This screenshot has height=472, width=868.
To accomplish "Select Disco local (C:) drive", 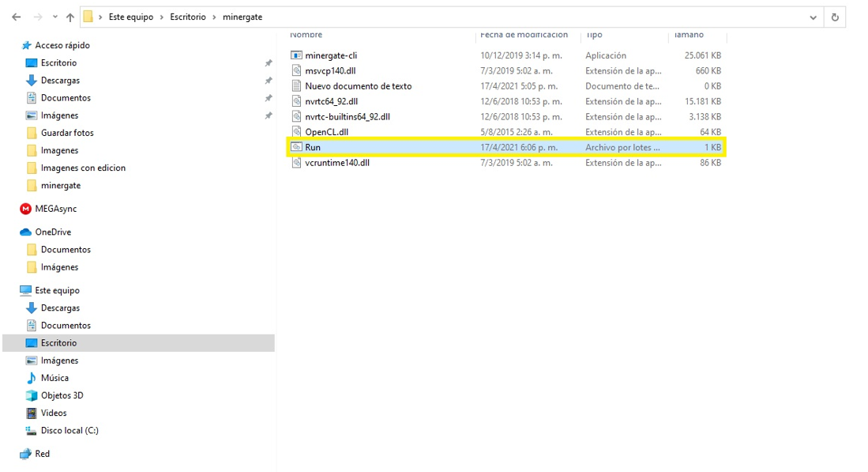I will (x=70, y=430).
